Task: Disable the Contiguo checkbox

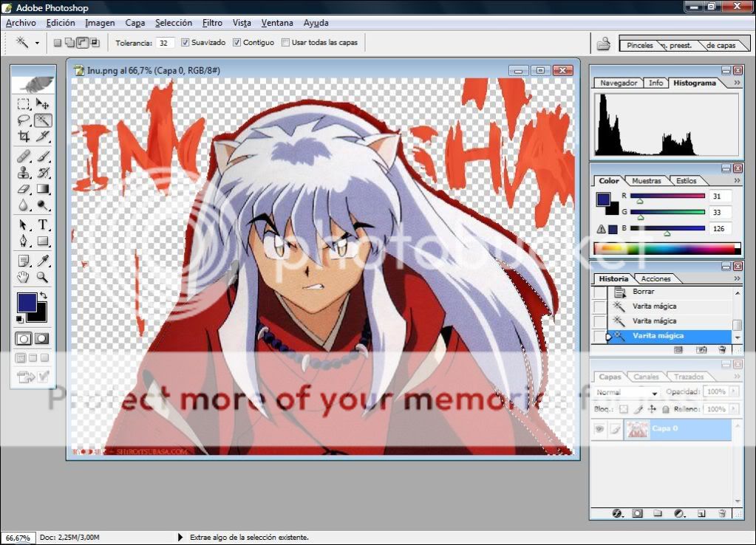Action: [237, 43]
